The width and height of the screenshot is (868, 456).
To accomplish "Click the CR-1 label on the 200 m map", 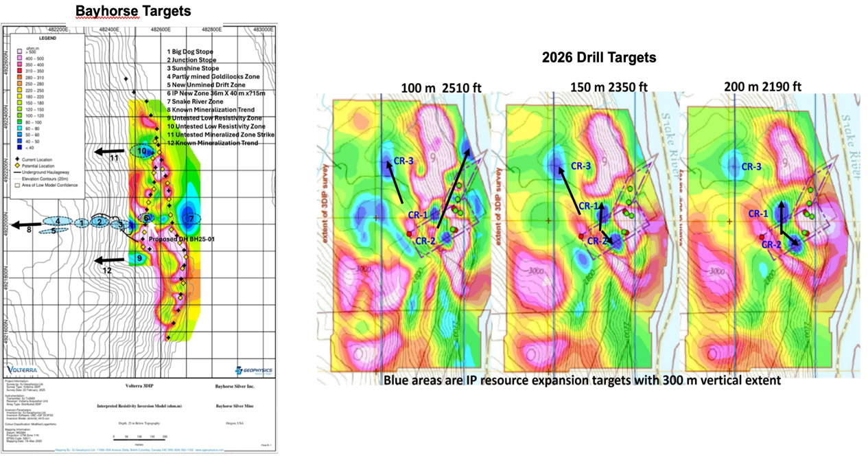I will pyautogui.click(x=758, y=214).
